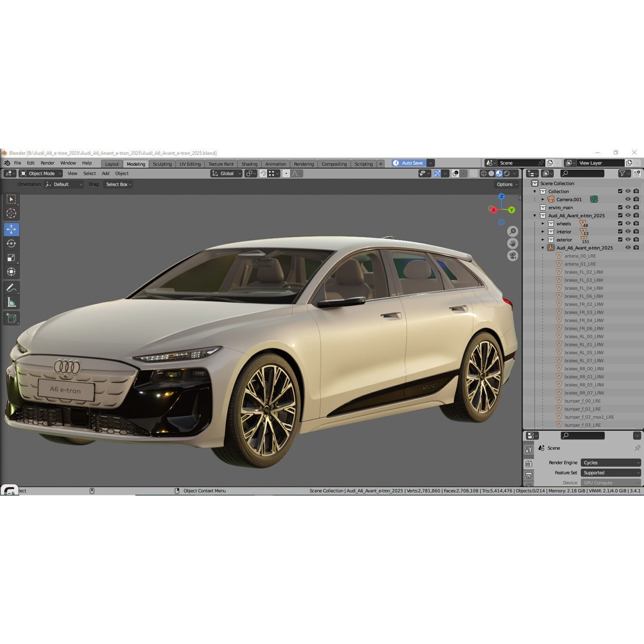Toggle show gizmo button
Image resolution: width=644 pixels, height=644 pixels.
[437, 174]
